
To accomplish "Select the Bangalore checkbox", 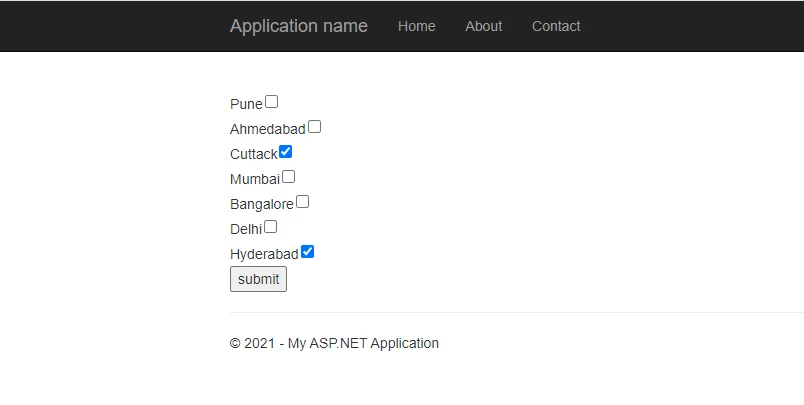I will click(303, 202).
